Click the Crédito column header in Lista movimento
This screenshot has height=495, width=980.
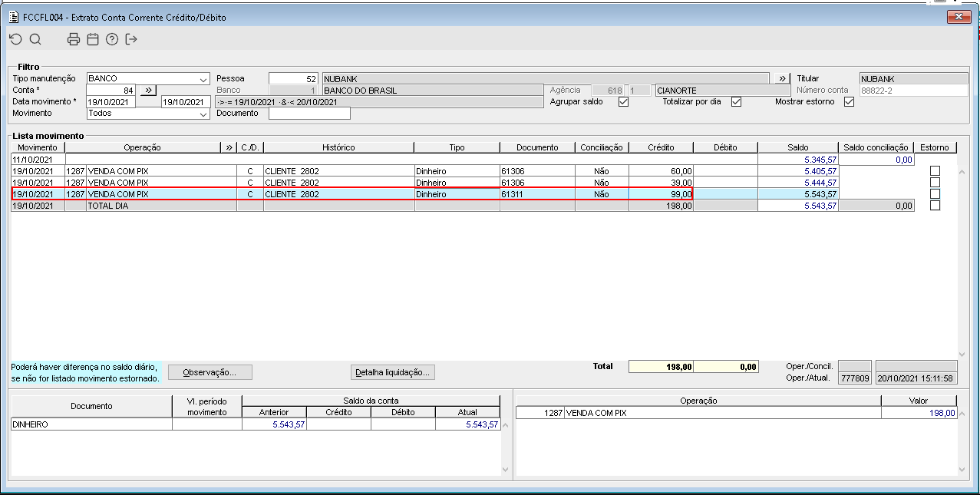coord(661,147)
